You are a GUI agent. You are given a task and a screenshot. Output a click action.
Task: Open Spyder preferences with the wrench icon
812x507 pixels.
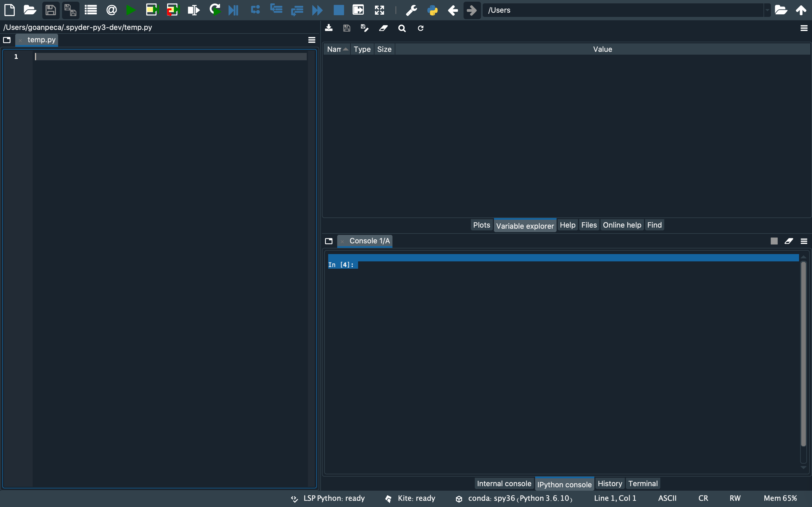click(x=411, y=10)
